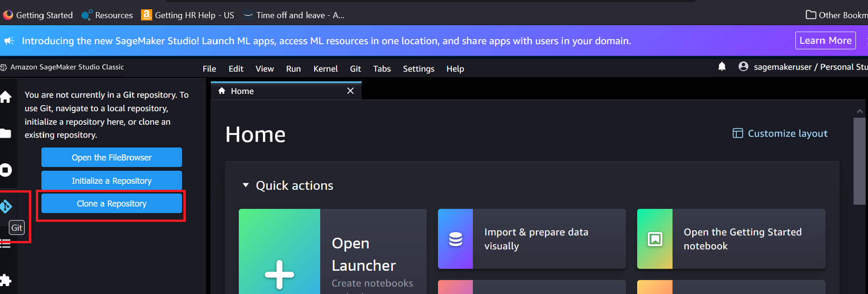Open the File Browser folder sidebar icon
Screen dimensions: 868x294
pos(6,134)
